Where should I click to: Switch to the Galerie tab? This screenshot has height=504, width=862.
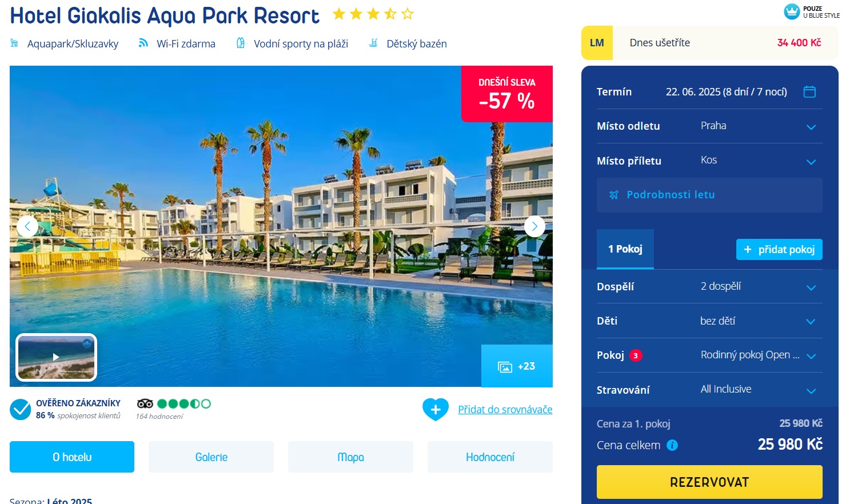pos(211,457)
